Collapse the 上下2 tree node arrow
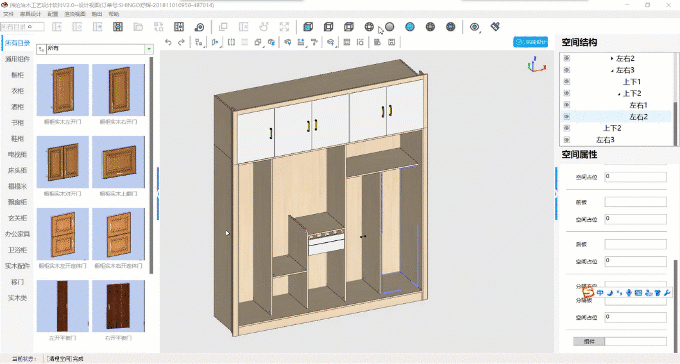 point(619,94)
